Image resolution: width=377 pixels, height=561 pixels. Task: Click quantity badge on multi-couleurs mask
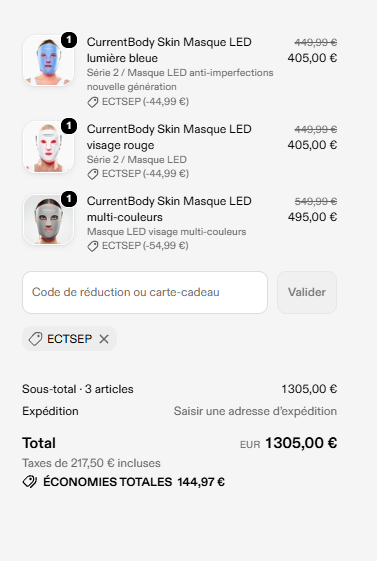pyautogui.click(x=69, y=199)
